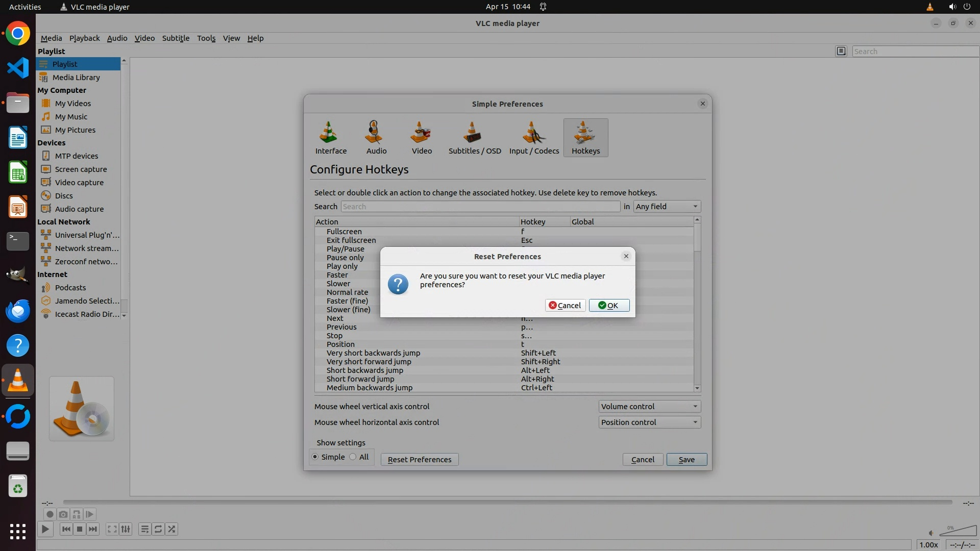
Task: Click the hotkey Search input field
Action: pyautogui.click(x=480, y=207)
